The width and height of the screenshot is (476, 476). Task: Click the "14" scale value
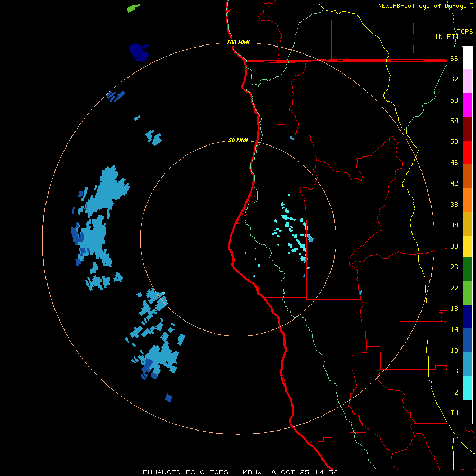point(454,329)
